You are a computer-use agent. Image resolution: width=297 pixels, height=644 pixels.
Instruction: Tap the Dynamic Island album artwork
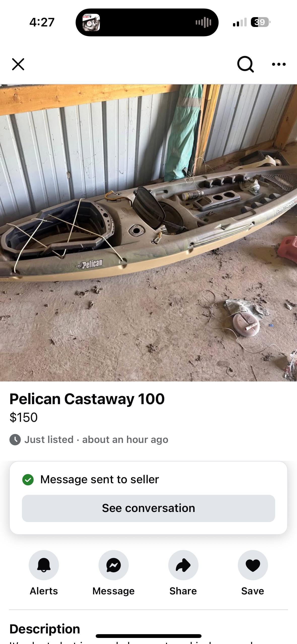pyautogui.click(x=91, y=22)
